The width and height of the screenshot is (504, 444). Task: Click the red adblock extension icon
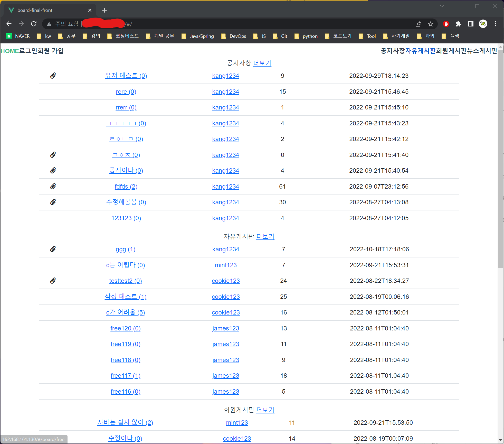[x=446, y=24]
